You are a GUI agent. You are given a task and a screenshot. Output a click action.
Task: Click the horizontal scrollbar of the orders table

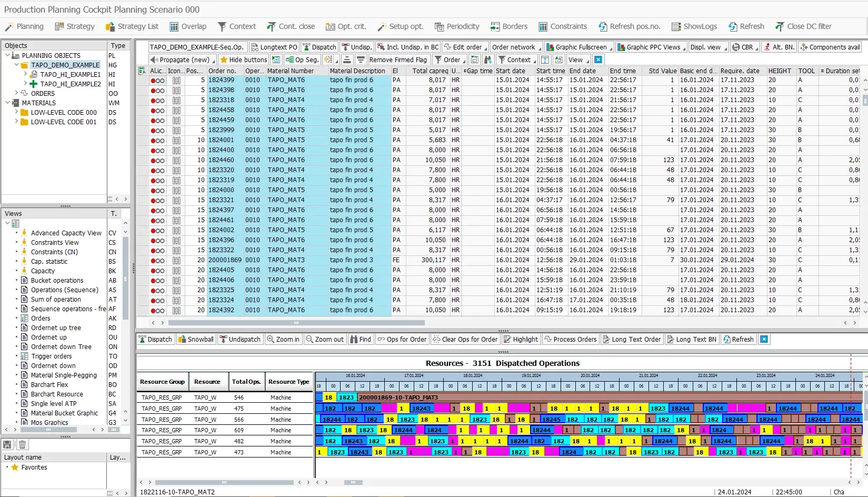pyautogui.click(x=296, y=323)
